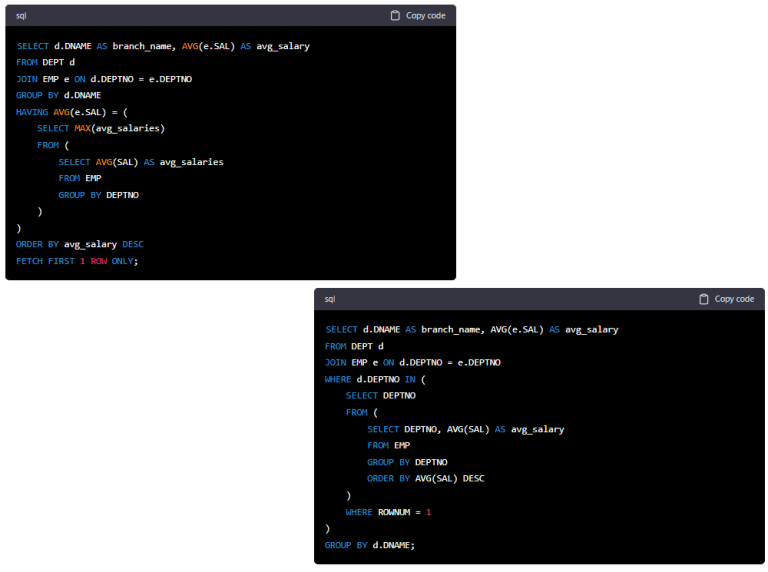Click 'Copy code' text on the HAVING query block
Screen dimensions: 768x572
point(425,16)
